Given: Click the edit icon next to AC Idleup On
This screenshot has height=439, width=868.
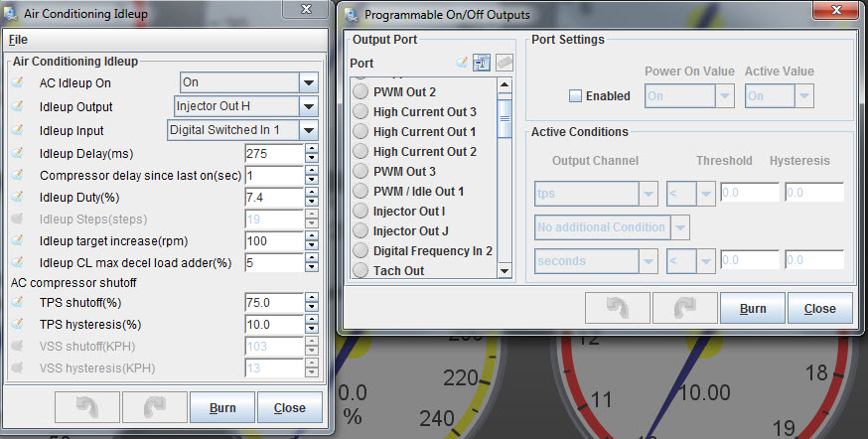Looking at the screenshot, I should point(17,82).
